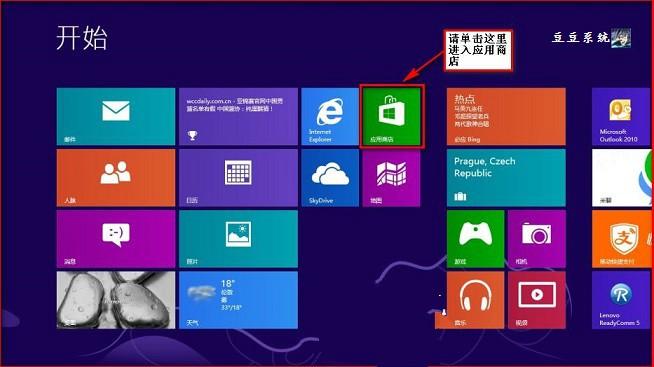Open the SkyDrive cloud tile
Viewport: 654px width, 367px height.
pyautogui.click(x=330, y=178)
